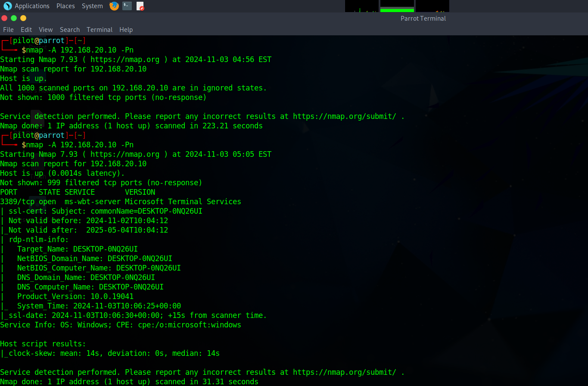This screenshot has height=386, width=588.
Task: Launch Firefox from the top panel
Action: click(x=114, y=6)
